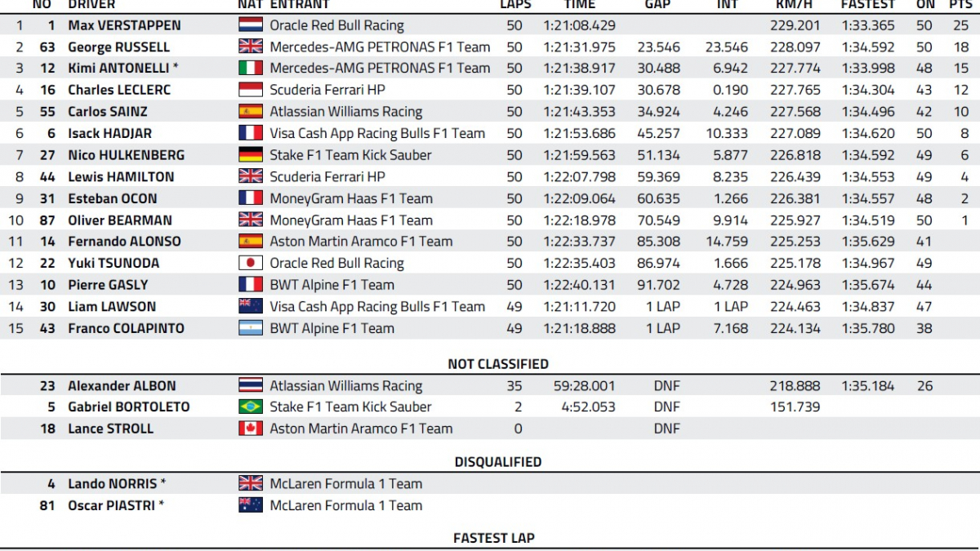Select the Lando NORRIS disqualified row

click(490, 483)
